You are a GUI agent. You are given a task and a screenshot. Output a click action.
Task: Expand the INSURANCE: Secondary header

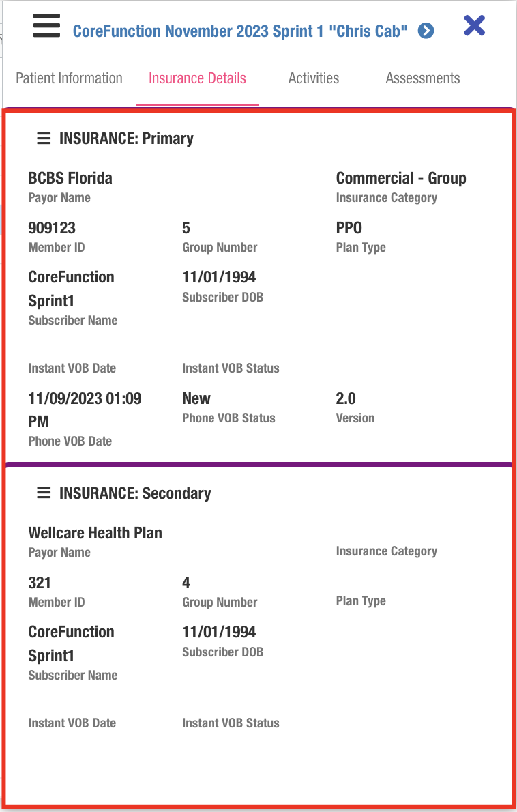click(135, 493)
